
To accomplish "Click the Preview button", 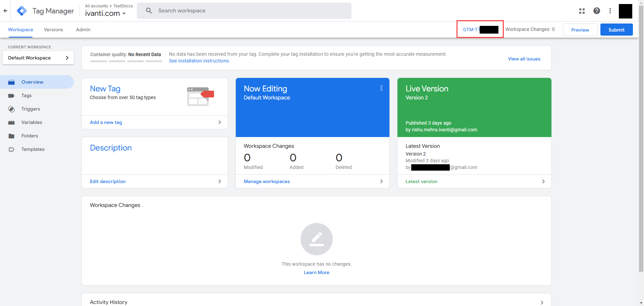I will (x=580, y=30).
